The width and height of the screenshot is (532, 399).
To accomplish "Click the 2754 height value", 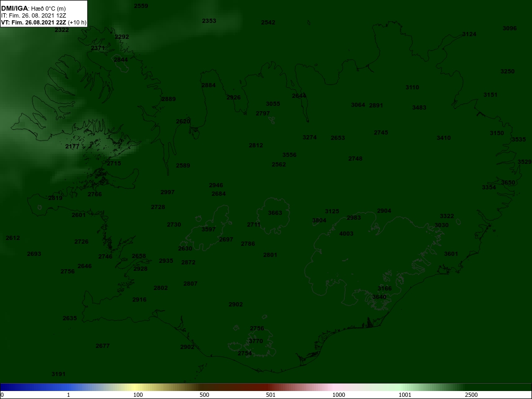I will click(245, 353).
